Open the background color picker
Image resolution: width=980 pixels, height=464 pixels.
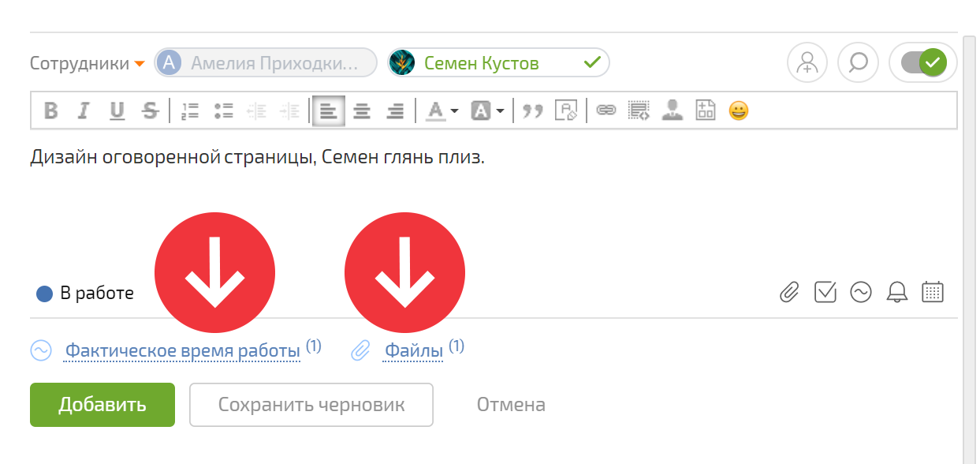481,111
